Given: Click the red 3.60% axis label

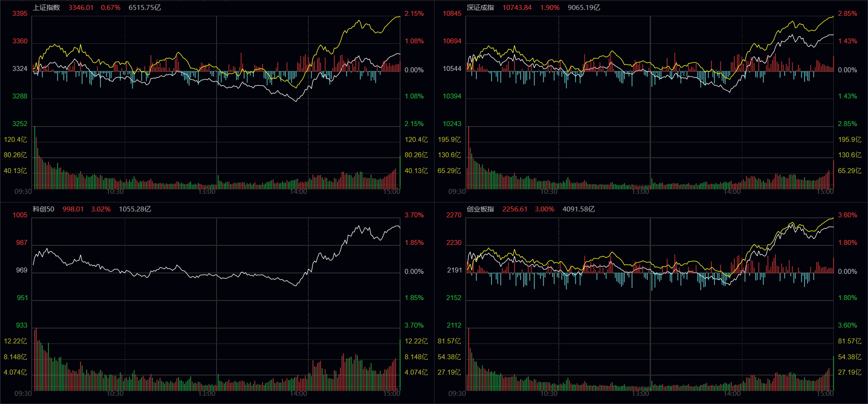Looking at the screenshot, I should (848, 215).
